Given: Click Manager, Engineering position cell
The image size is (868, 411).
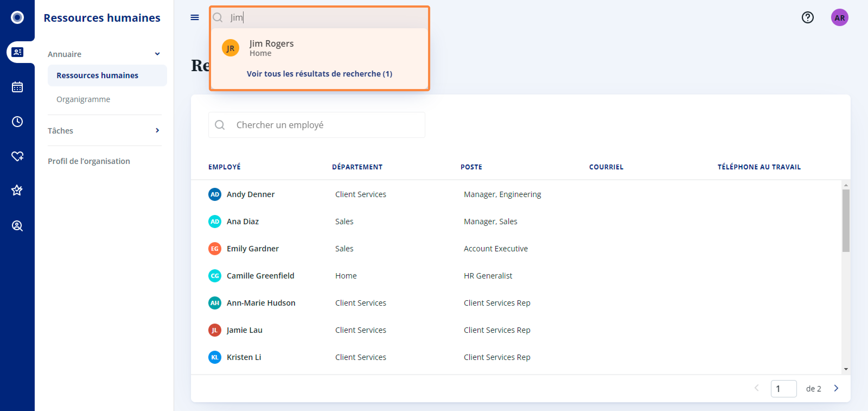Looking at the screenshot, I should 502,194.
